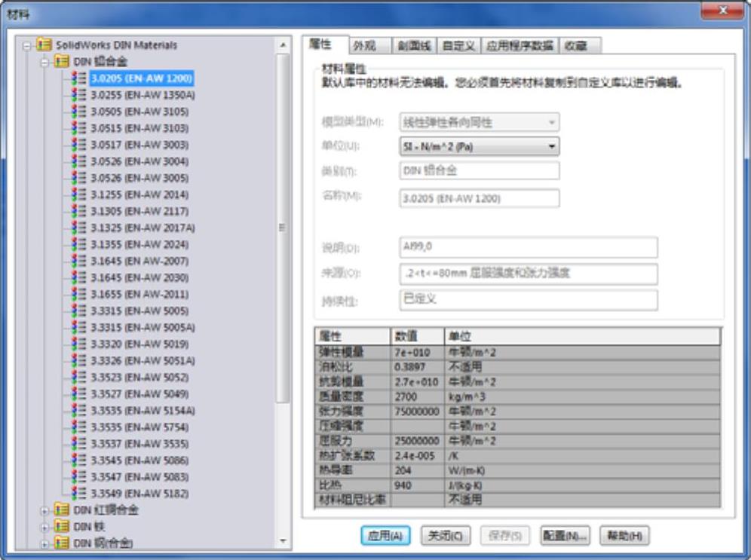
Task: Open the 应用程序数据 tab
Action: (520, 46)
